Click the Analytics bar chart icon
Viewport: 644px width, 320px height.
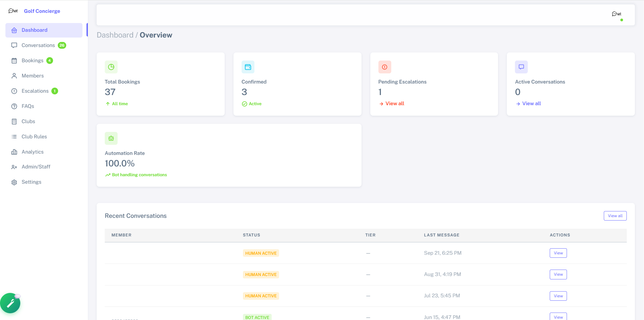coord(14,152)
